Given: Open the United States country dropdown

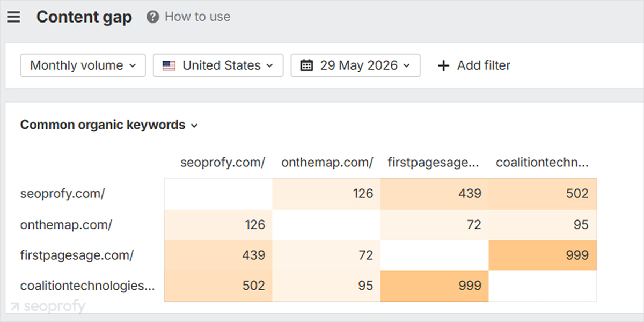Looking at the screenshot, I should [x=218, y=65].
